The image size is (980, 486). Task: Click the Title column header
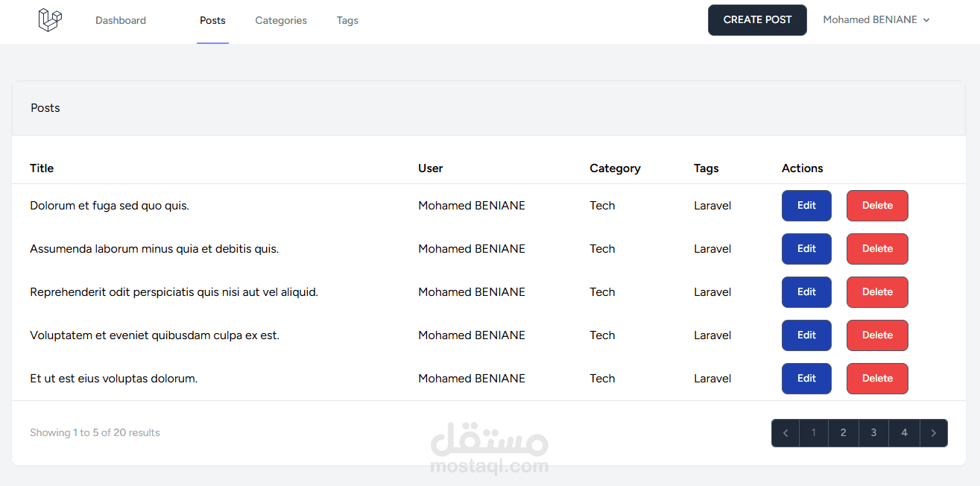[x=41, y=168]
